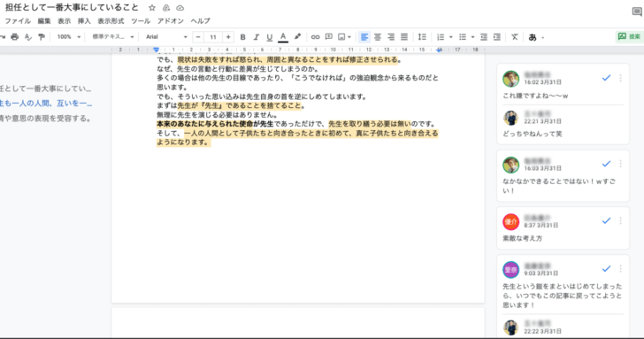
Task: Justify the text alignment
Action: pos(404,37)
